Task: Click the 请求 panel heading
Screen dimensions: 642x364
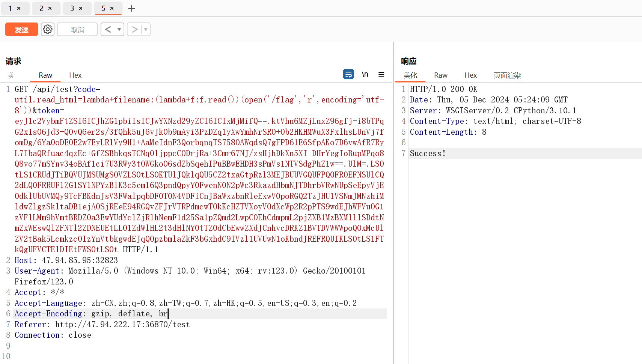Action: (14, 61)
